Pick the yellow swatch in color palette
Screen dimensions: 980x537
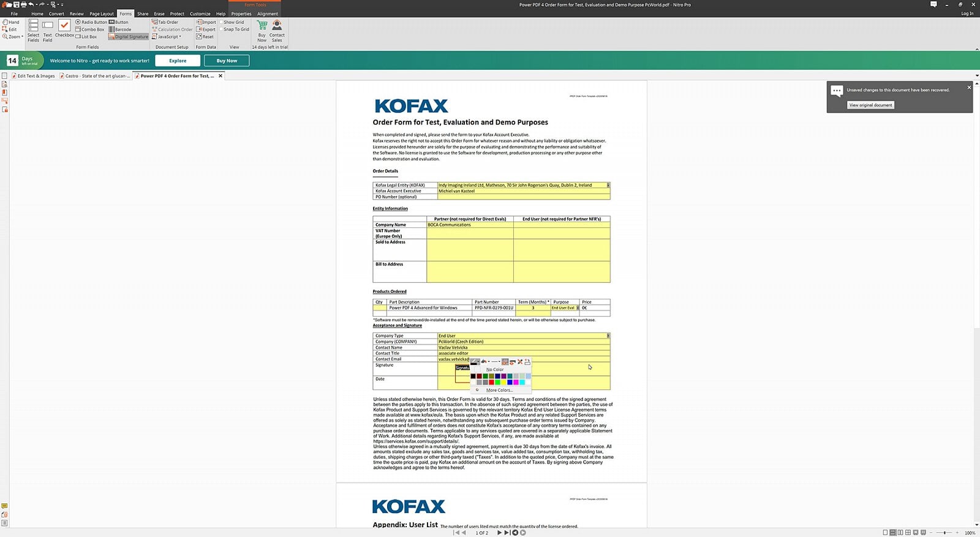tap(503, 382)
